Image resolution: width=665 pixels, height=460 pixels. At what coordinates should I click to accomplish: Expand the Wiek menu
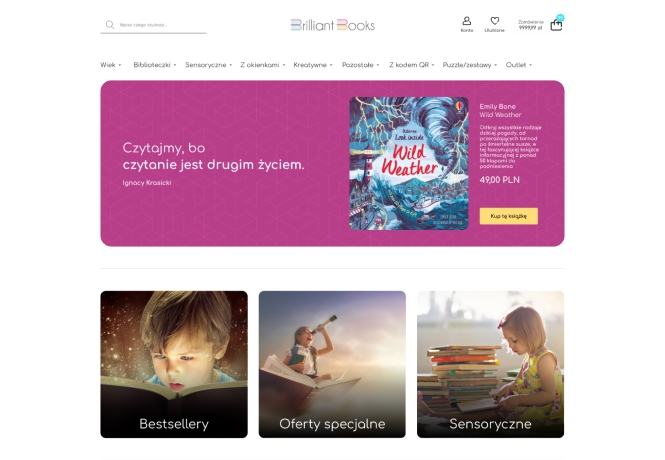point(111,65)
